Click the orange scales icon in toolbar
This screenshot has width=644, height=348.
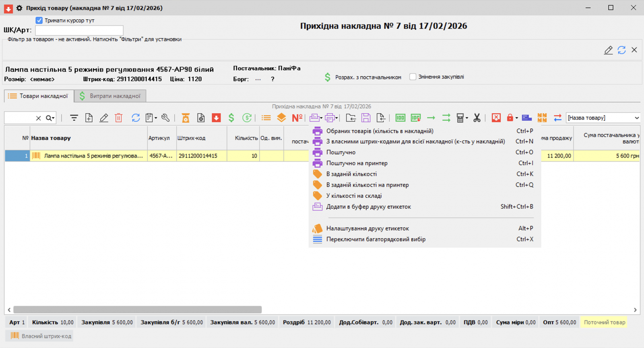186,118
